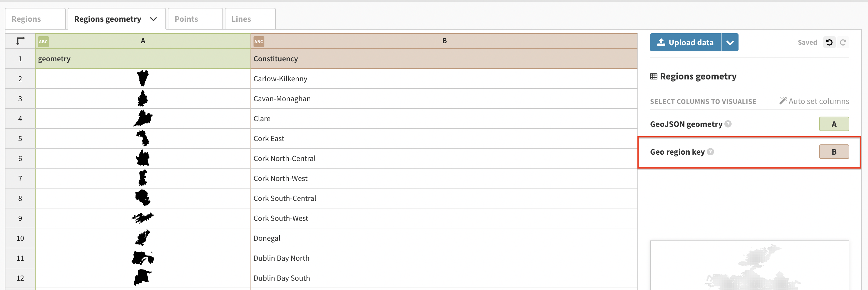
Task: Click the Auto set columns link
Action: pyautogui.click(x=819, y=101)
